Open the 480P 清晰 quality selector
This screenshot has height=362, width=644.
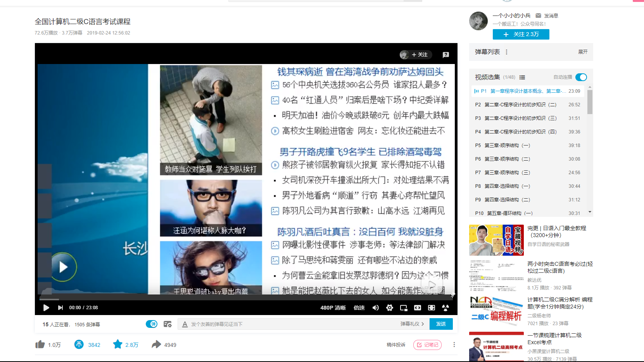pyautogui.click(x=333, y=308)
